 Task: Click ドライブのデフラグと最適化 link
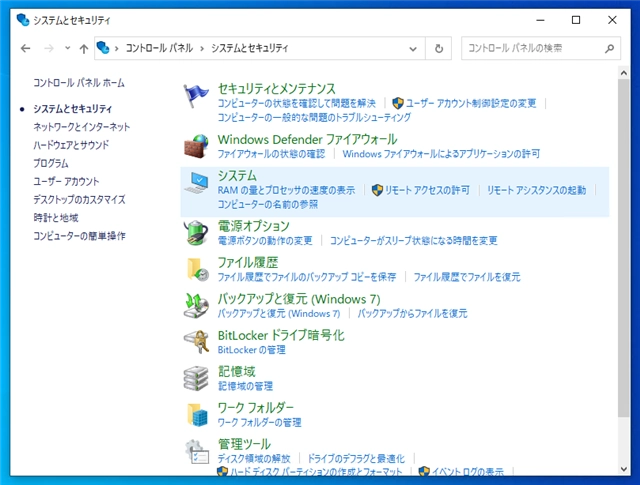coord(356,459)
